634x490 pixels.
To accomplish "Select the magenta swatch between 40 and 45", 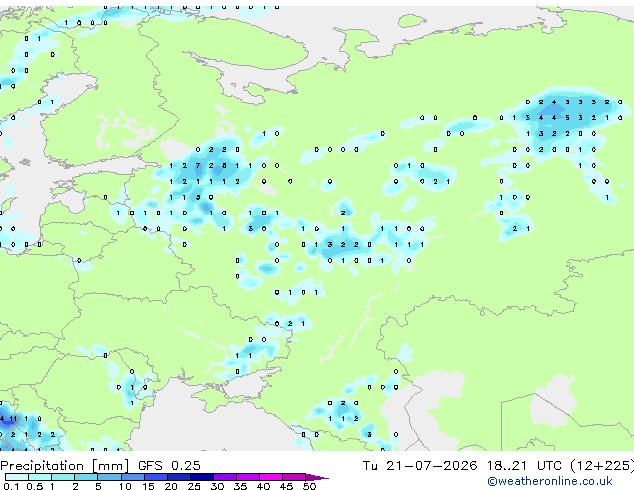I will [x=271, y=477].
